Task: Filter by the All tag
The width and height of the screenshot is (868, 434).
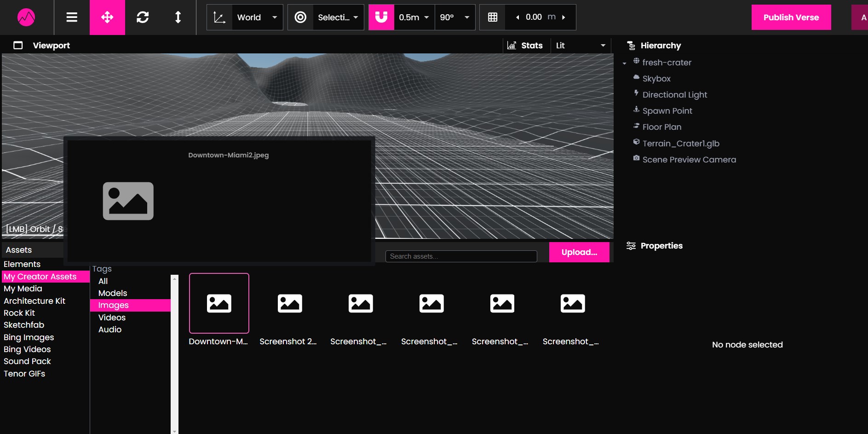Action: [103, 281]
